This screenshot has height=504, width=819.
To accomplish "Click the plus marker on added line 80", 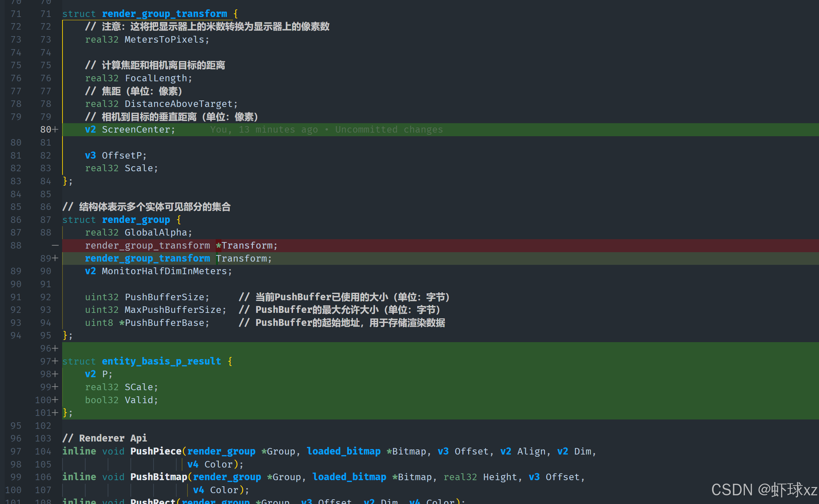I will point(55,130).
